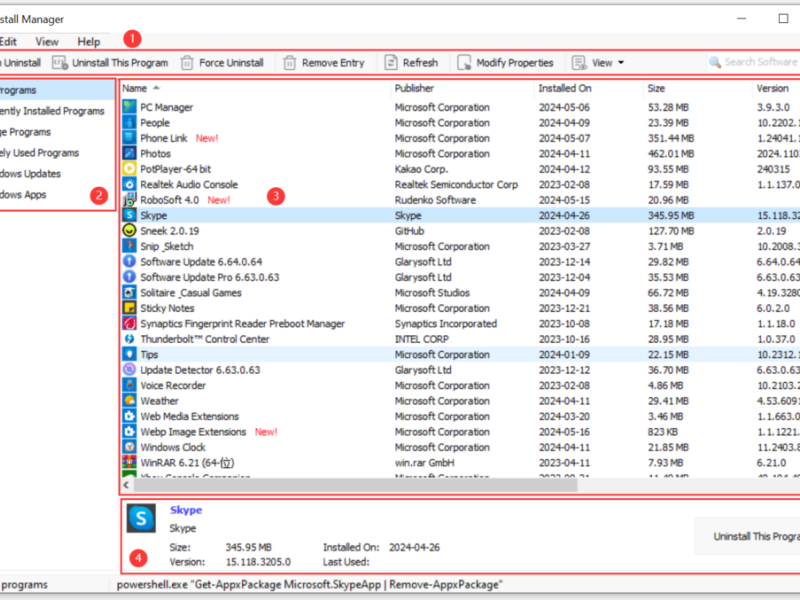
Task: Select the Windows Clock row
Action: point(461,447)
